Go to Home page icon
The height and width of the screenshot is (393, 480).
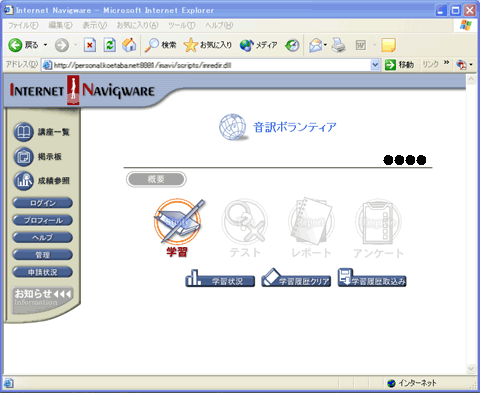[x=129, y=45]
